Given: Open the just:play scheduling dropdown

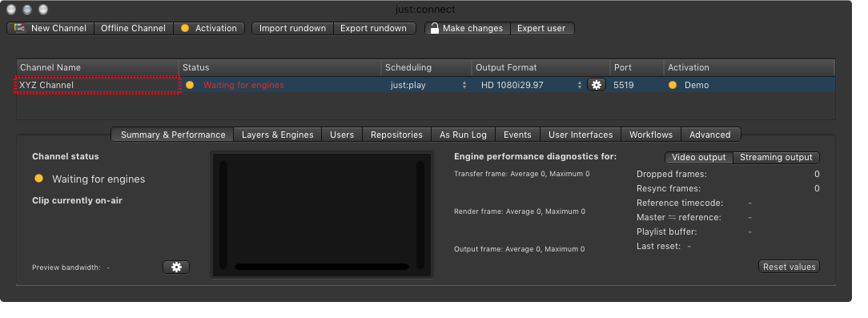Looking at the screenshot, I should tap(428, 86).
